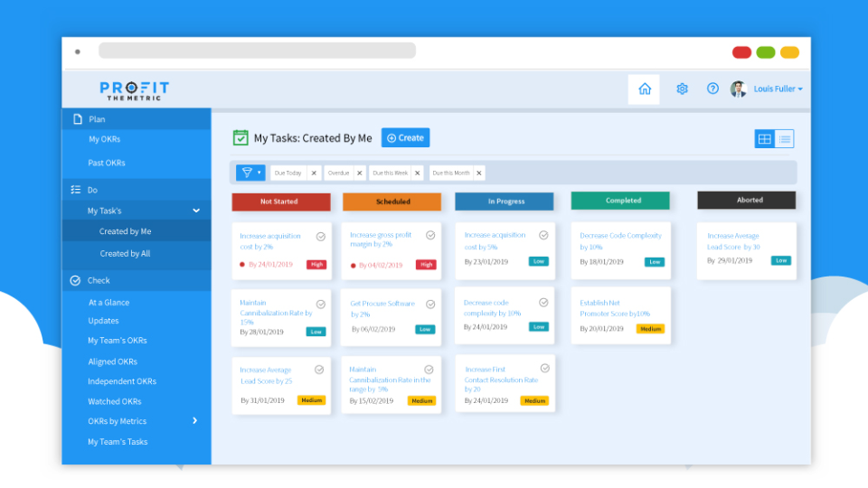Image resolution: width=868 pixels, height=488 pixels.
Task: Open the filter funnel dropdown
Action: (250, 173)
